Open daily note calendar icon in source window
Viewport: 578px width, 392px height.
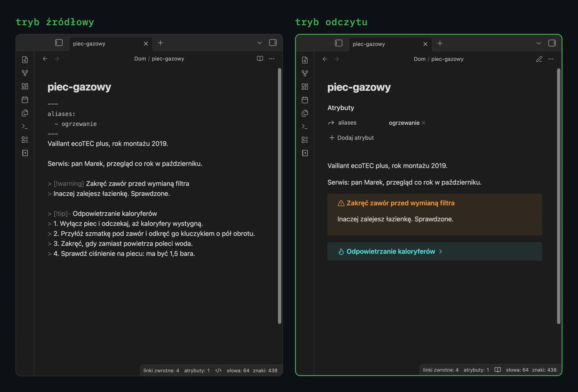pos(25,100)
